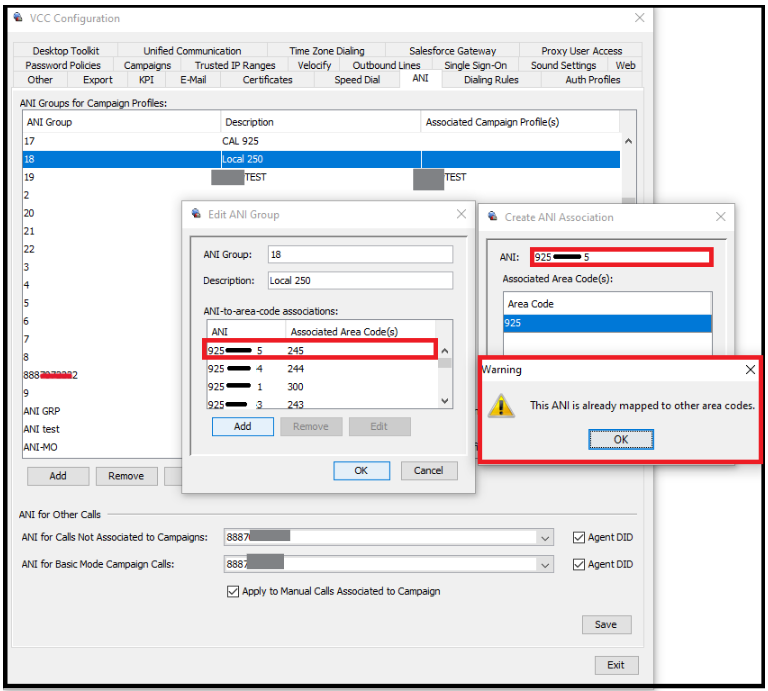Viewport: 768px width, 691px height.
Task: Click Add below the ANI Groups list
Action: (x=58, y=476)
